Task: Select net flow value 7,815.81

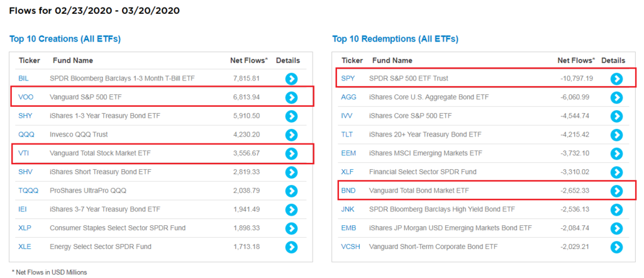Action: coord(246,78)
